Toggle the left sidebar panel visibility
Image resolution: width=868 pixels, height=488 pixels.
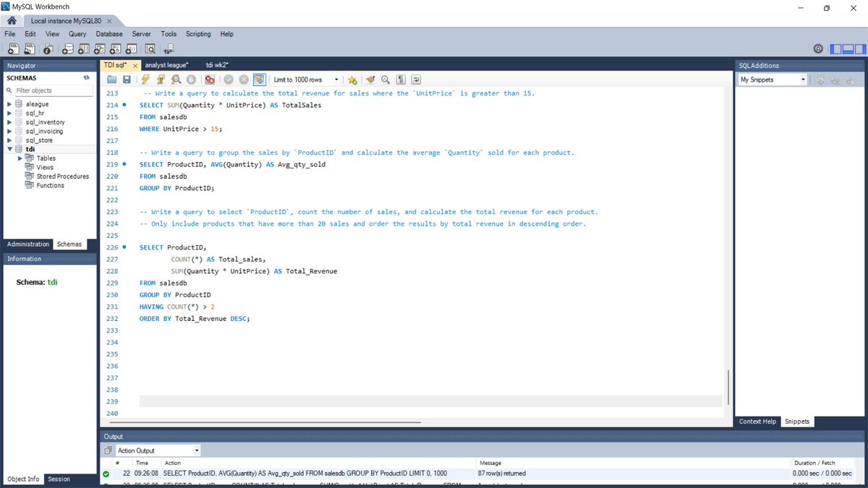835,48
